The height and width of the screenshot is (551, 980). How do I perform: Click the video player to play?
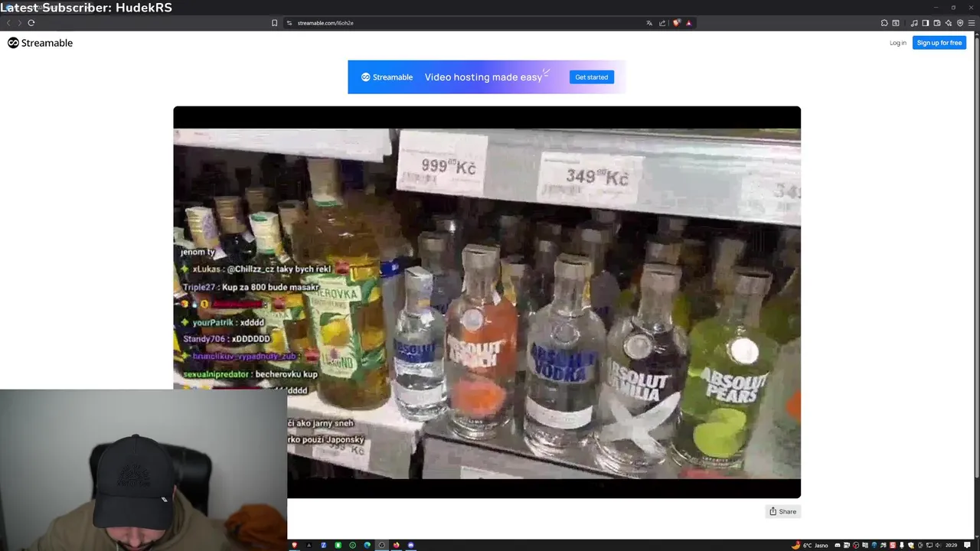tap(487, 302)
